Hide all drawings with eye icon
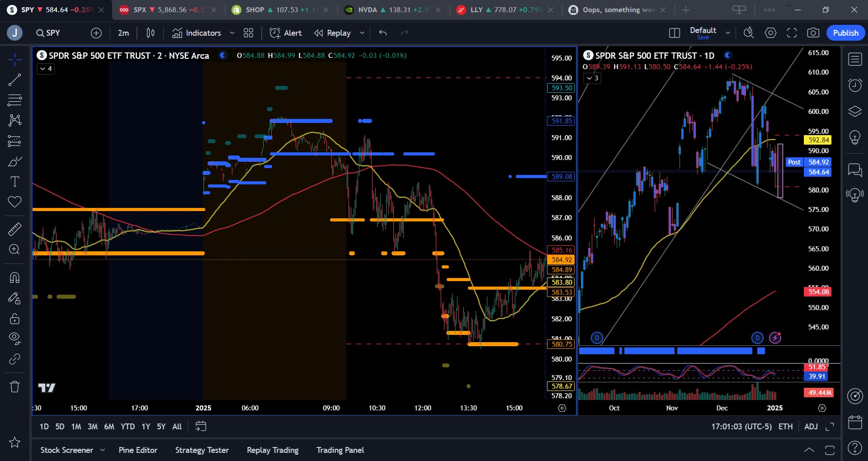The height and width of the screenshot is (461, 868). coord(14,339)
